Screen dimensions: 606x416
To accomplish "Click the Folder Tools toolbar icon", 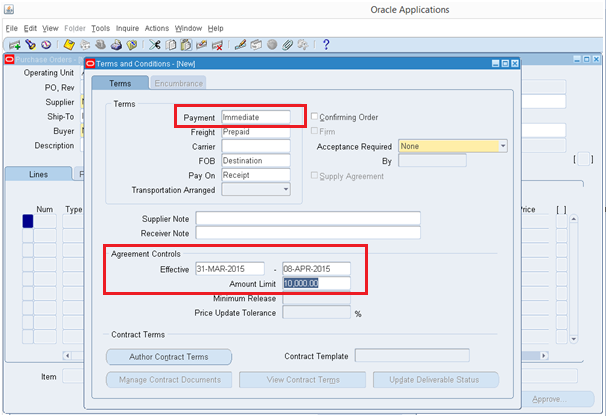I will click(303, 45).
